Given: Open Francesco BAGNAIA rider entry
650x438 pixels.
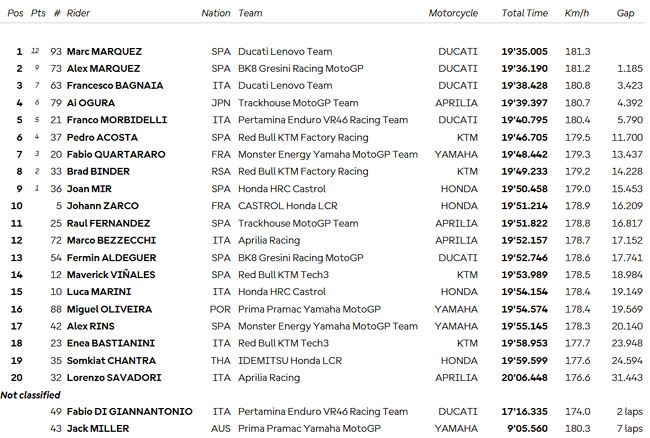Looking at the screenshot, I should coord(115,86).
